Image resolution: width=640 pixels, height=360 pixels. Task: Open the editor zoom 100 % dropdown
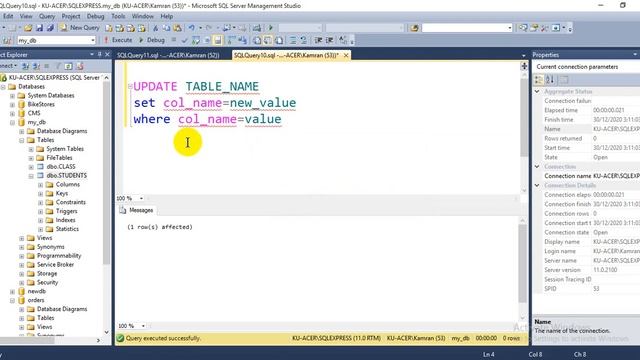click(x=141, y=198)
